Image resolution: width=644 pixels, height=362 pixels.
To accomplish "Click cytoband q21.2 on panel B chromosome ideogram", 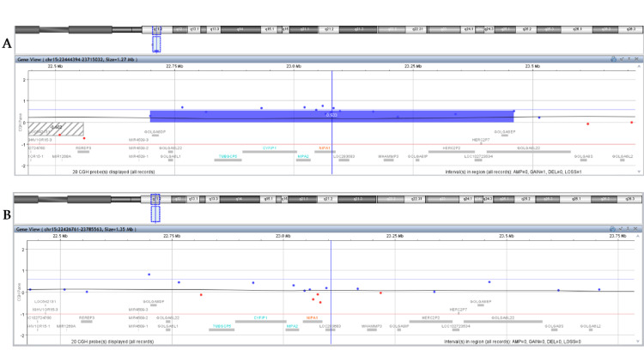I will click(328, 200).
